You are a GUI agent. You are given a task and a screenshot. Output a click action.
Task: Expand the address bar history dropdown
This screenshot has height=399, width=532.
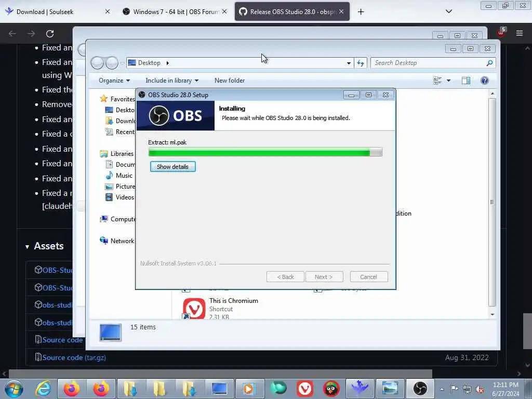(x=349, y=63)
